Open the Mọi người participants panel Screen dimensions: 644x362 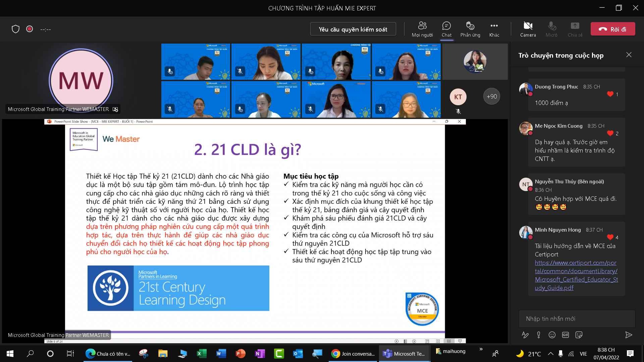[x=422, y=29]
